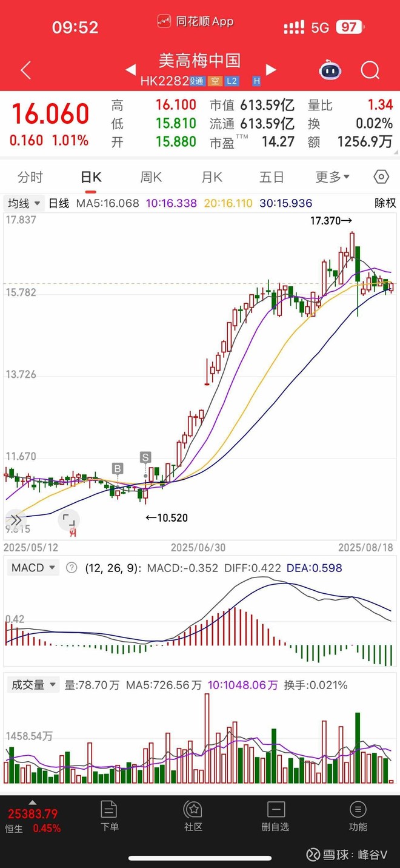Tap MA5:16.068 label
Image resolution: width=400 pixels, height=868 pixels.
pyautogui.click(x=108, y=203)
